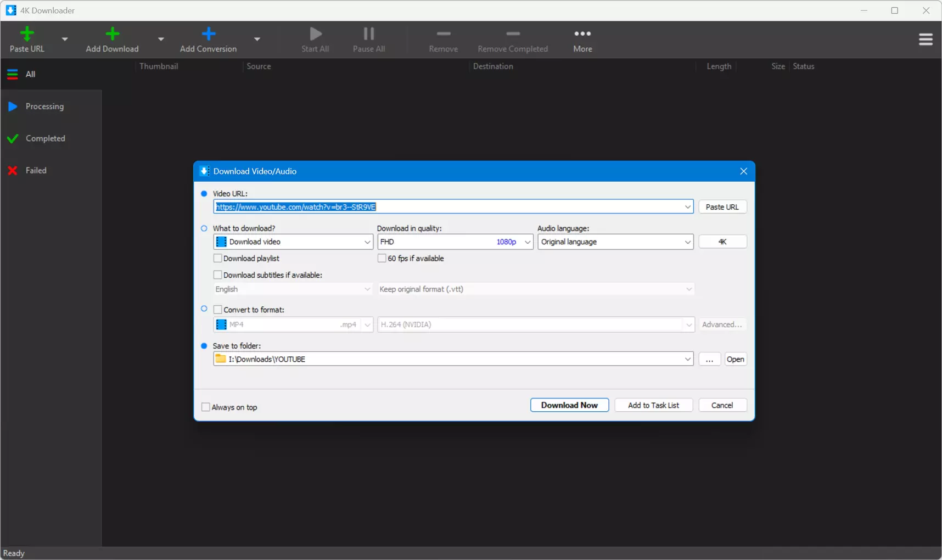The image size is (942, 560).
Task: Click the Paste URL button in the dialog
Action: tap(722, 207)
